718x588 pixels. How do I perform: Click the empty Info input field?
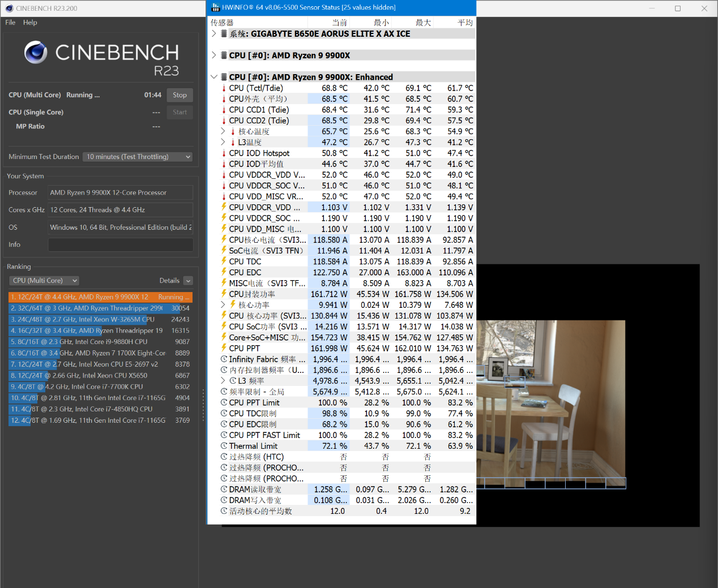120,244
